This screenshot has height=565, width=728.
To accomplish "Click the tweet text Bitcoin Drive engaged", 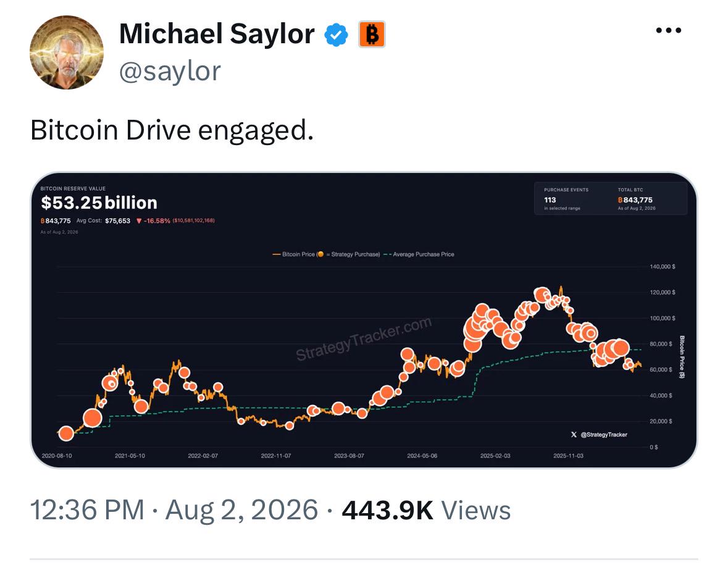I will click(x=172, y=130).
